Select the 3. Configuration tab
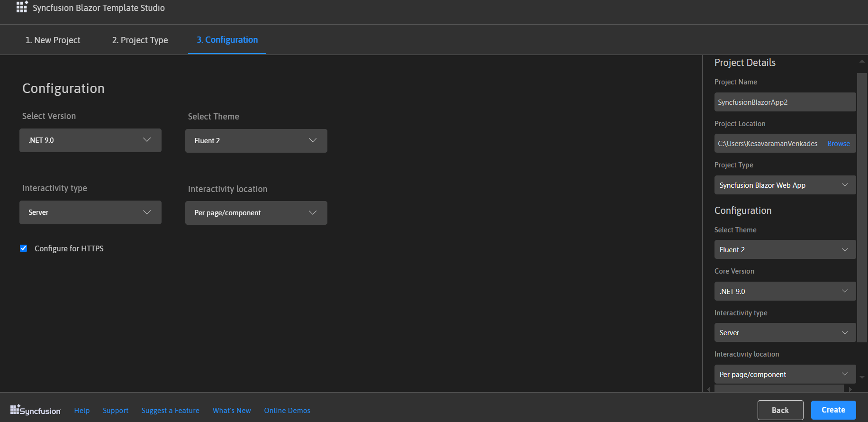Screen dimensions: 868x422 tap(227, 40)
